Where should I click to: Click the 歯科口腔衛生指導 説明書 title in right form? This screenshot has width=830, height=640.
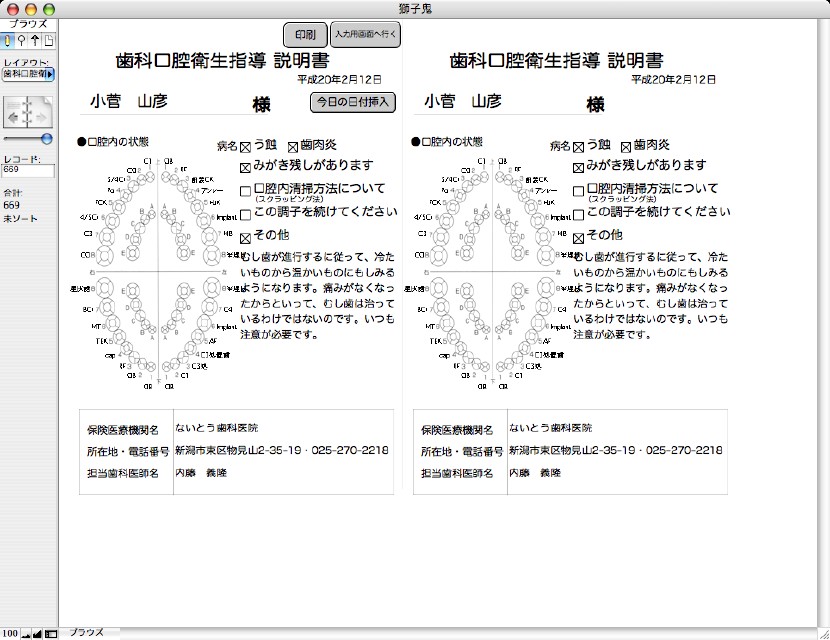click(x=556, y=60)
